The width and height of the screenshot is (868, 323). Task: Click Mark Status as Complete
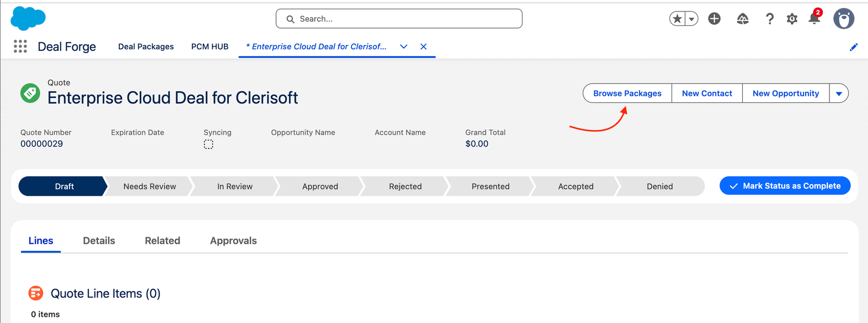(x=785, y=186)
